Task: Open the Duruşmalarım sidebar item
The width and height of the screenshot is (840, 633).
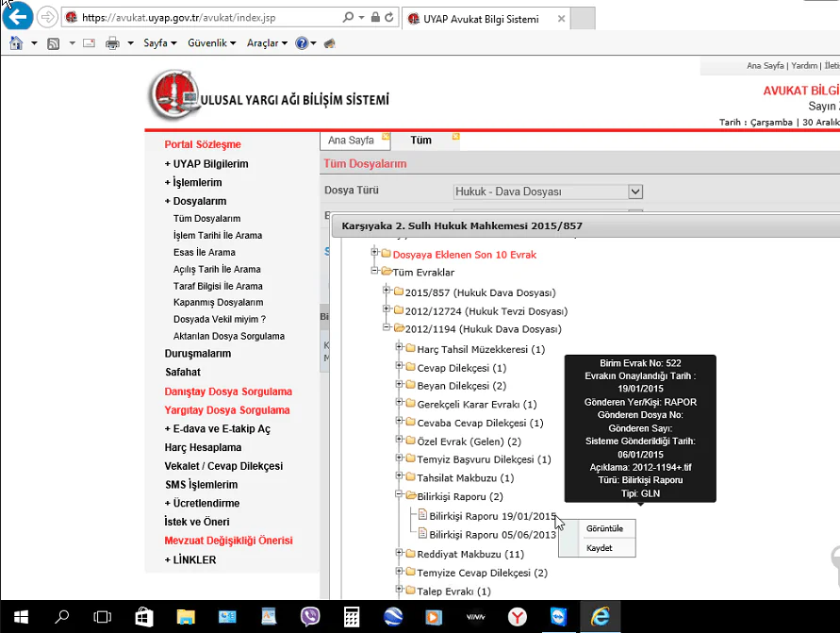Action: (198, 354)
